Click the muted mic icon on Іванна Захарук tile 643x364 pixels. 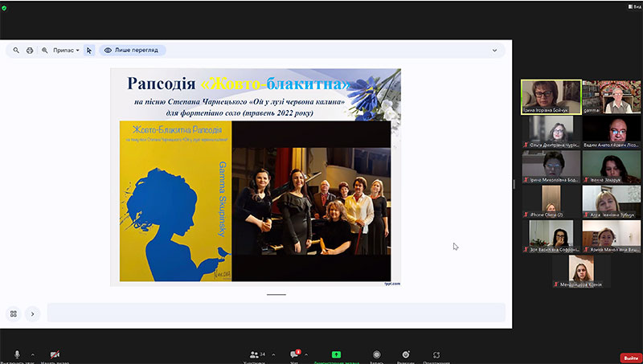(x=587, y=180)
